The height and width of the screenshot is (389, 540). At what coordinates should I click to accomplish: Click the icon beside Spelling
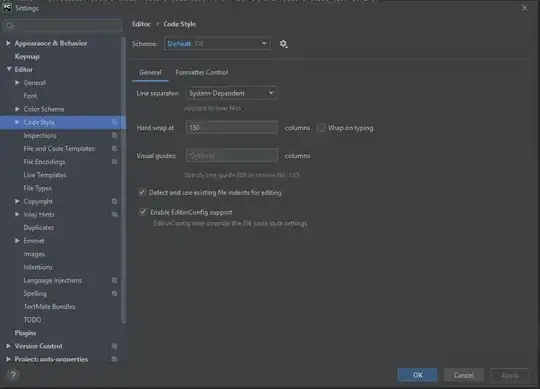click(114, 293)
